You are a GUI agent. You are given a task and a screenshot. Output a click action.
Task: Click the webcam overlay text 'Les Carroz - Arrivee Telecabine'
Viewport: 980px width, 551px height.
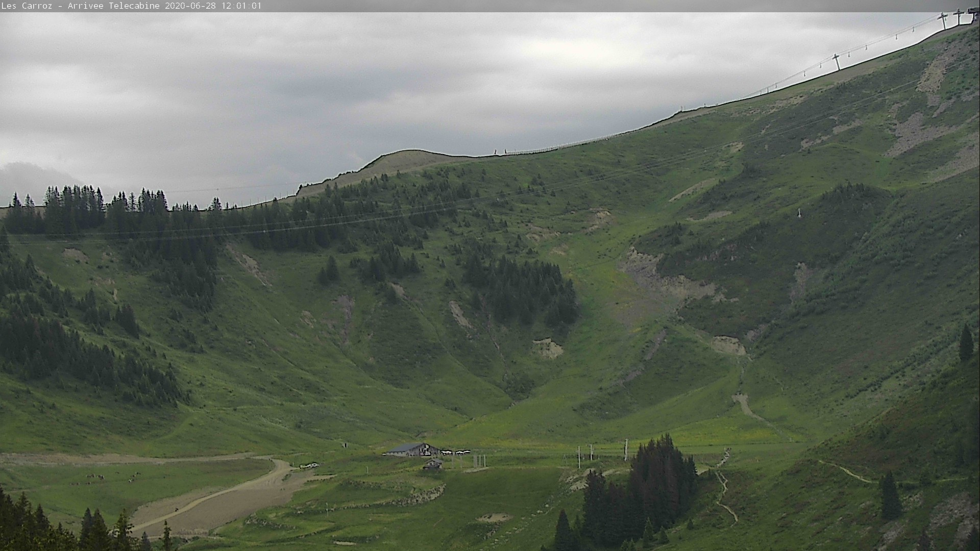pos(81,6)
